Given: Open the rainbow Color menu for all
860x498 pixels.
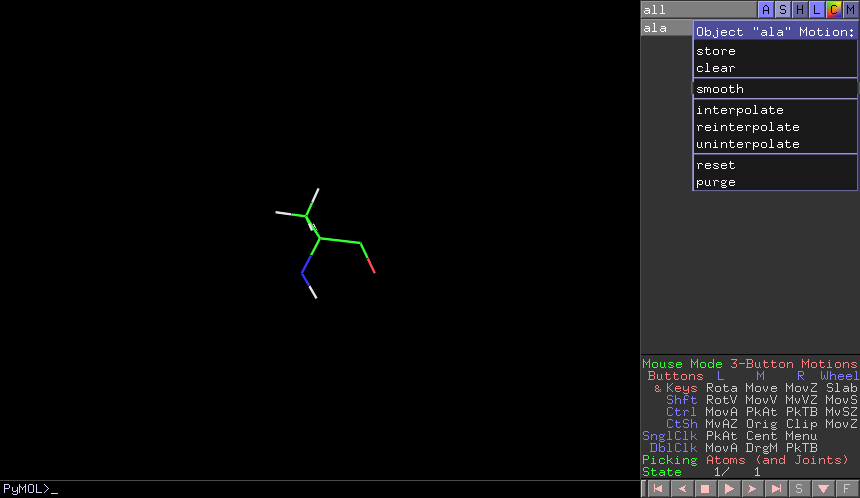Looking at the screenshot, I should 834,9.
